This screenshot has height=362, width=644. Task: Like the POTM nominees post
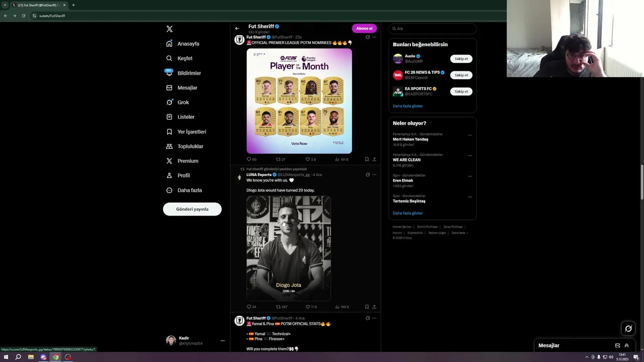pos(310,159)
